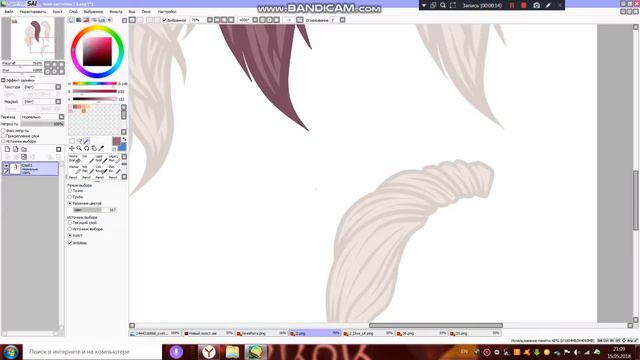Open File Explorer from taskbar

pyautogui.click(x=232, y=352)
